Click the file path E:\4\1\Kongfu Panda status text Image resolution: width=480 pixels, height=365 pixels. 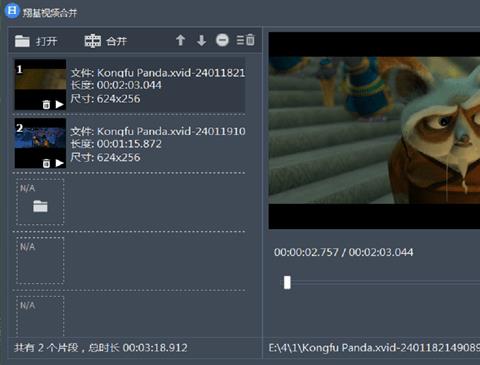click(x=374, y=348)
